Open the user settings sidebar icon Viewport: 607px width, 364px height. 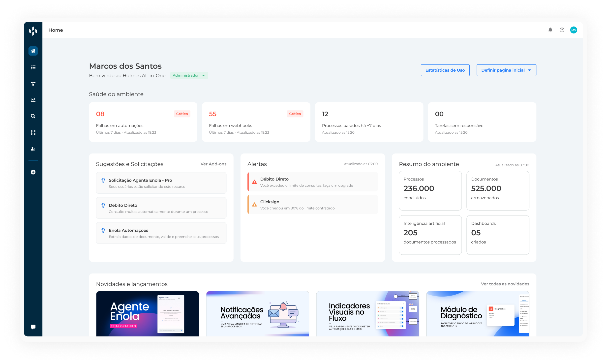(x=33, y=149)
